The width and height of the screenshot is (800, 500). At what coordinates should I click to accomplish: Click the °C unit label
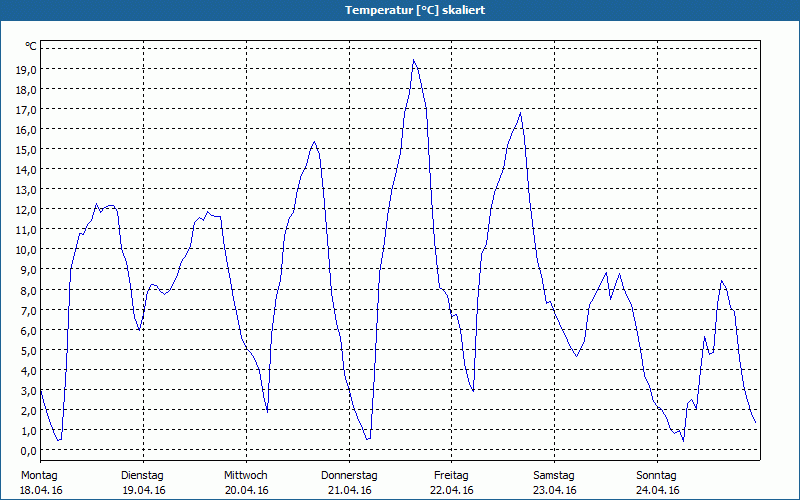(31, 46)
